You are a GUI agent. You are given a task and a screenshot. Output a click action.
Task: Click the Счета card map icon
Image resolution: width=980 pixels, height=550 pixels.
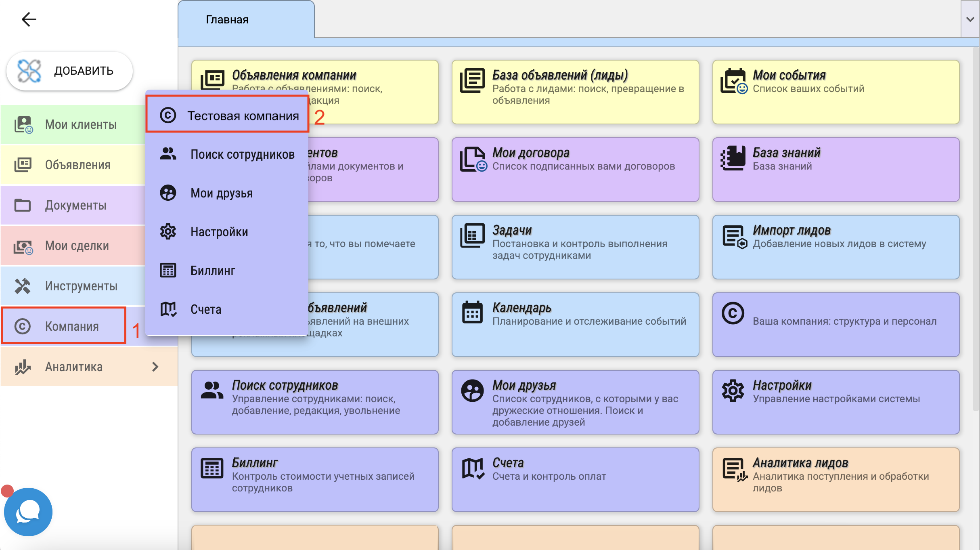point(473,468)
